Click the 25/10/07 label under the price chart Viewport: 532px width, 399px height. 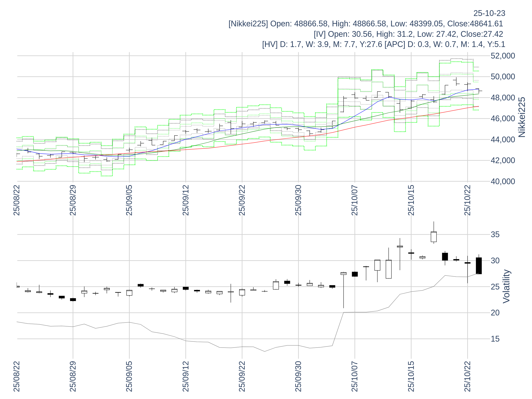pyautogui.click(x=354, y=200)
